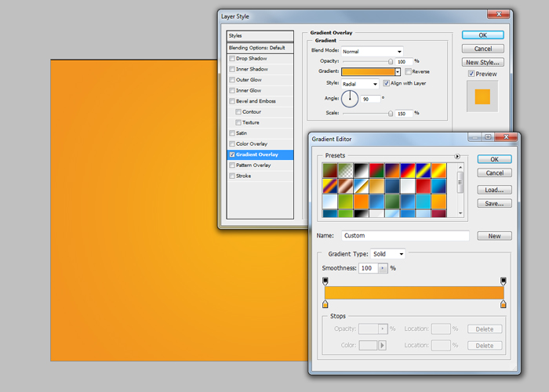Viewport: 549px width, 392px height.
Task: Choose the transparent checkerboard gradient preset
Action: 346,169
